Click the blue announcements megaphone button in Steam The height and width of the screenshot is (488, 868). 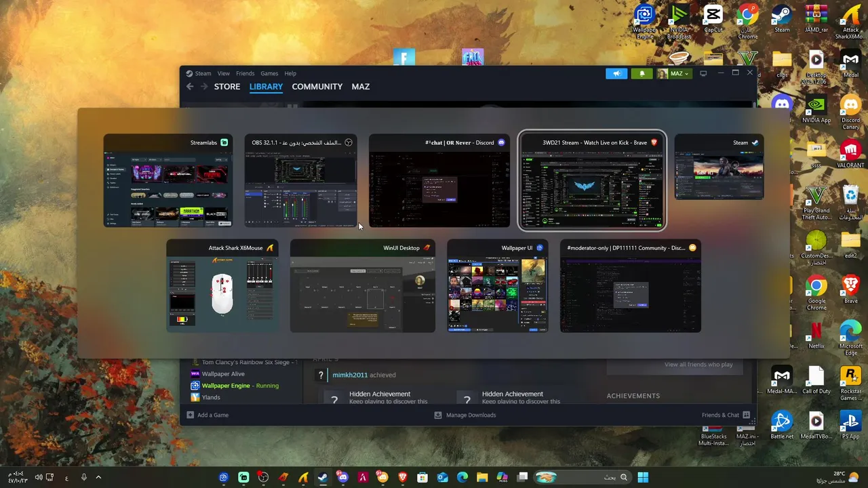click(x=616, y=73)
